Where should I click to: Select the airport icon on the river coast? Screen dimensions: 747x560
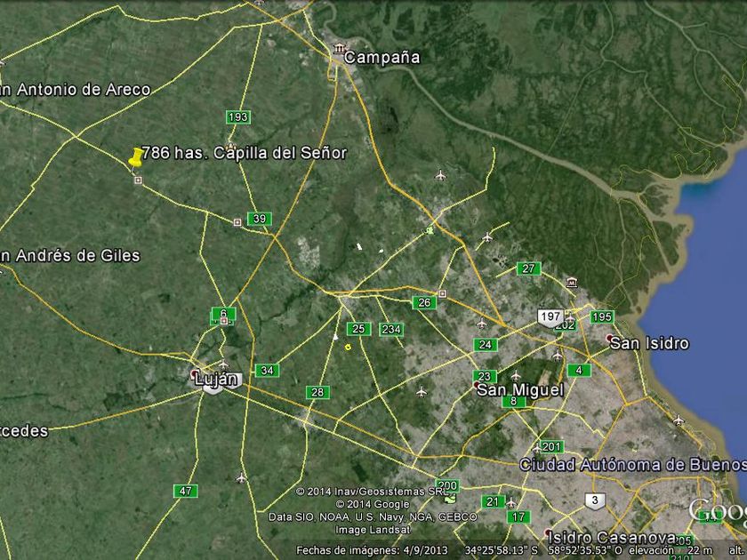(x=679, y=420)
